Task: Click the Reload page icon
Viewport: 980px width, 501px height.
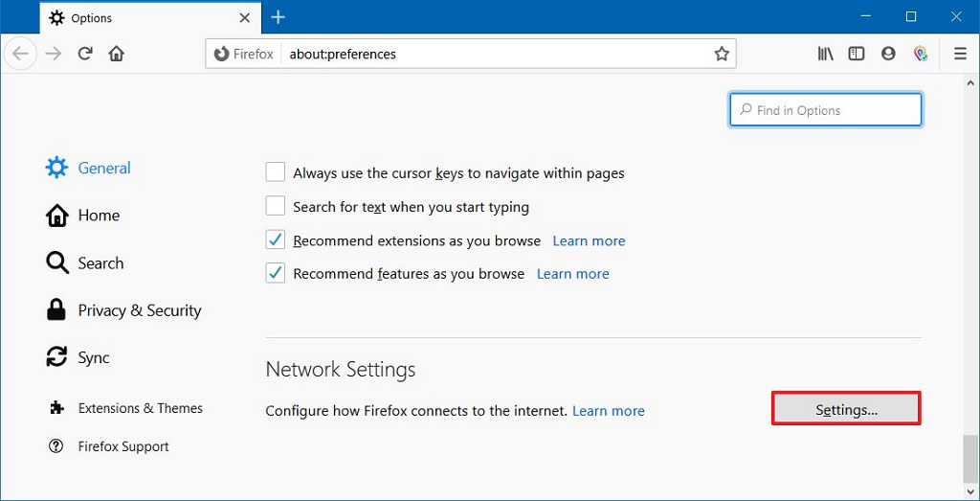Action: [85, 54]
